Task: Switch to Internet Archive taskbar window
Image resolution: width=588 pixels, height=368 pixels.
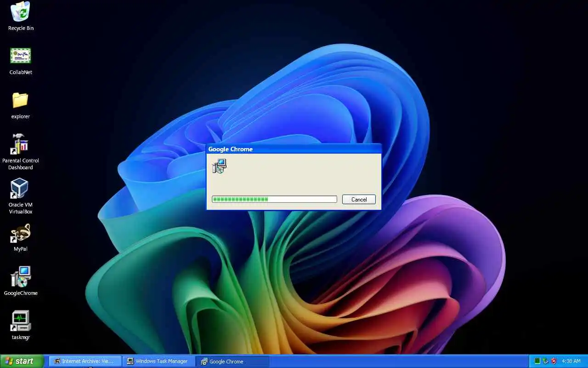Action: pos(85,361)
